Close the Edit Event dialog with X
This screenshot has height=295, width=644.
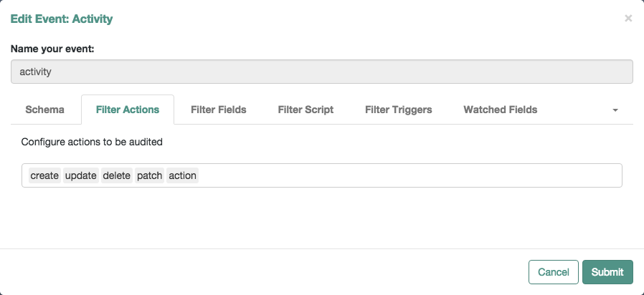(x=628, y=18)
